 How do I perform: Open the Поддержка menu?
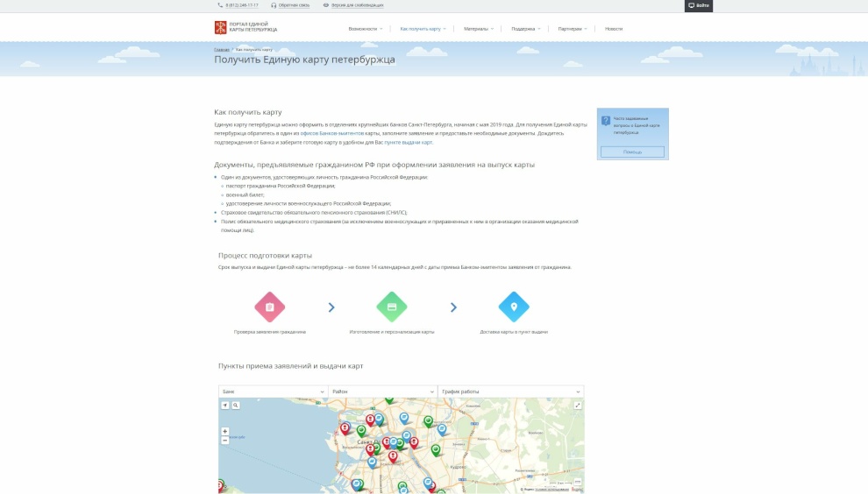526,29
